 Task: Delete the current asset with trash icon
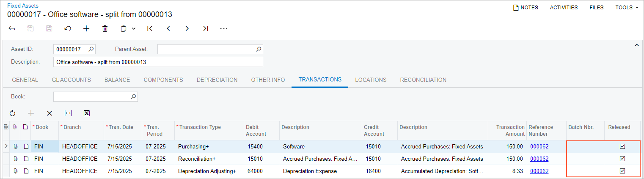click(x=105, y=28)
